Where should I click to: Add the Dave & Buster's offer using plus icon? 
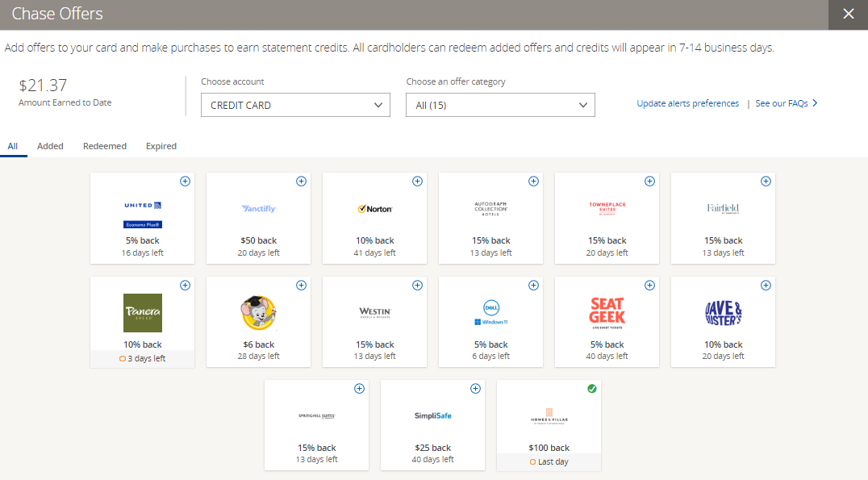[766, 286]
